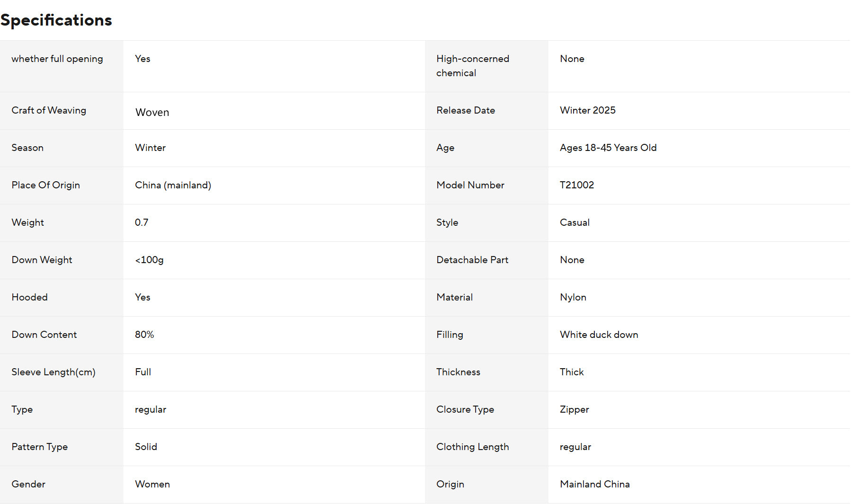
Task: Click the Zipper closure type value
Action: pyautogui.click(x=574, y=409)
